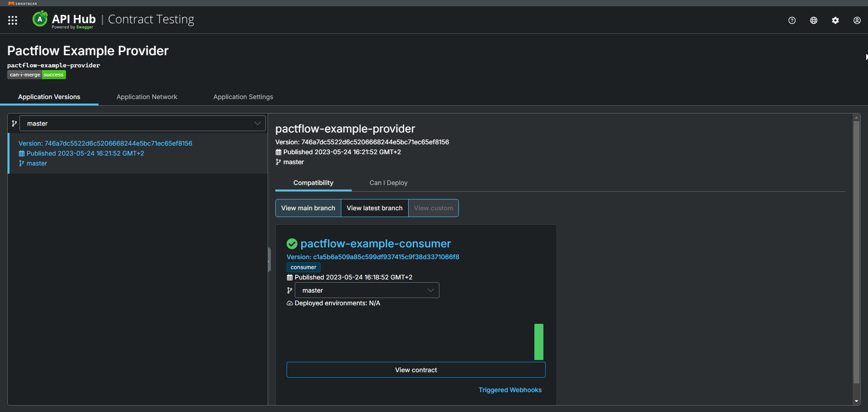This screenshot has height=412, width=868.
Task: Select View latest branch toggle button
Action: coord(374,208)
